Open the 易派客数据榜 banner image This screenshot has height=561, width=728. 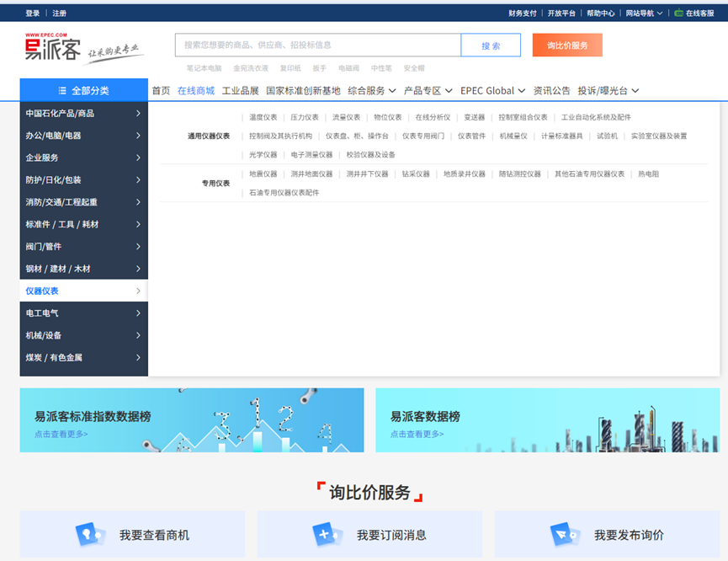click(x=547, y=419)
